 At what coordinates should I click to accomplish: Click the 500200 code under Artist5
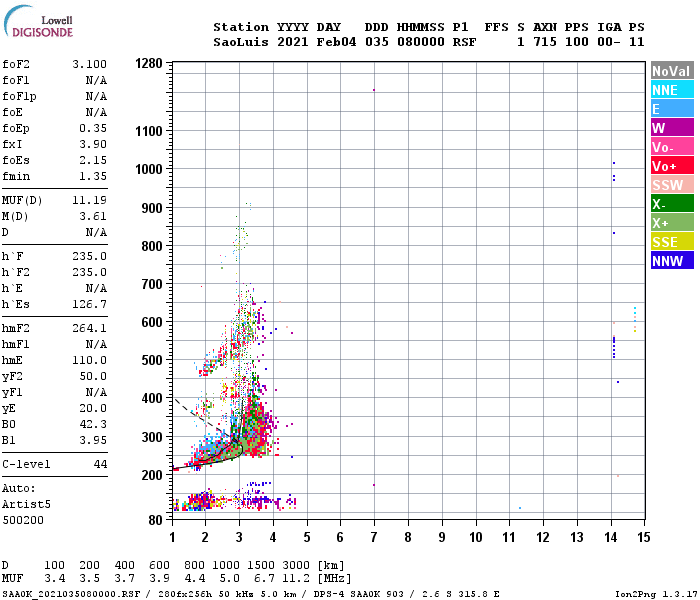tap(23, 521)
